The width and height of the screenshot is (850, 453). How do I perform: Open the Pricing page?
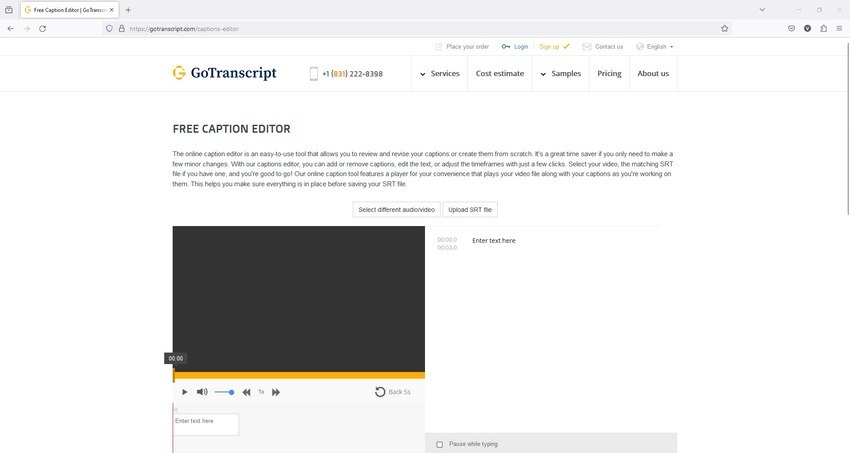pyautogui.click(x=609, y=73)
